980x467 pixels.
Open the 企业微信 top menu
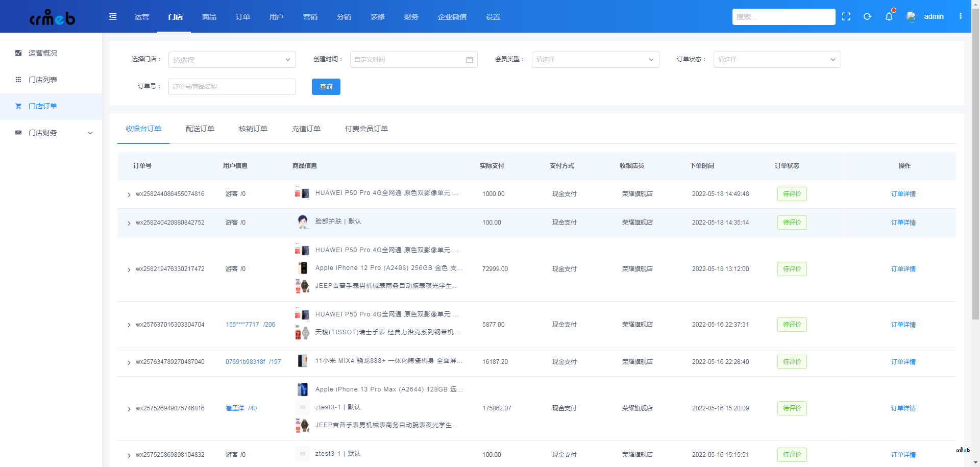click(x=452, y=17)
